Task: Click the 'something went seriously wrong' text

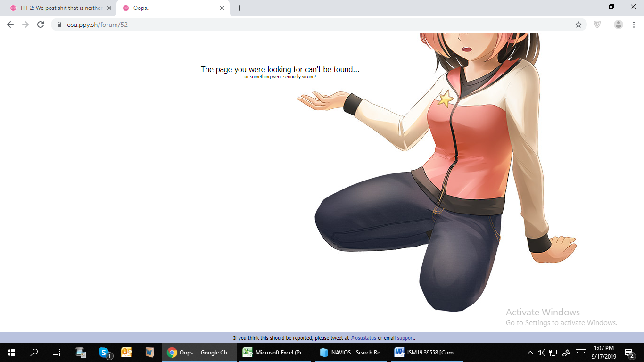Action: pos(280,77)
